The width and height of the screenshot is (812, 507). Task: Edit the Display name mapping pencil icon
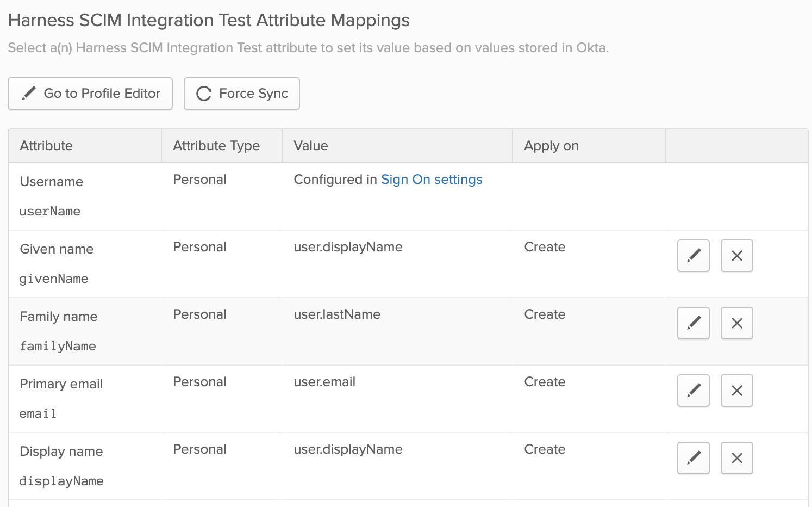694,458
